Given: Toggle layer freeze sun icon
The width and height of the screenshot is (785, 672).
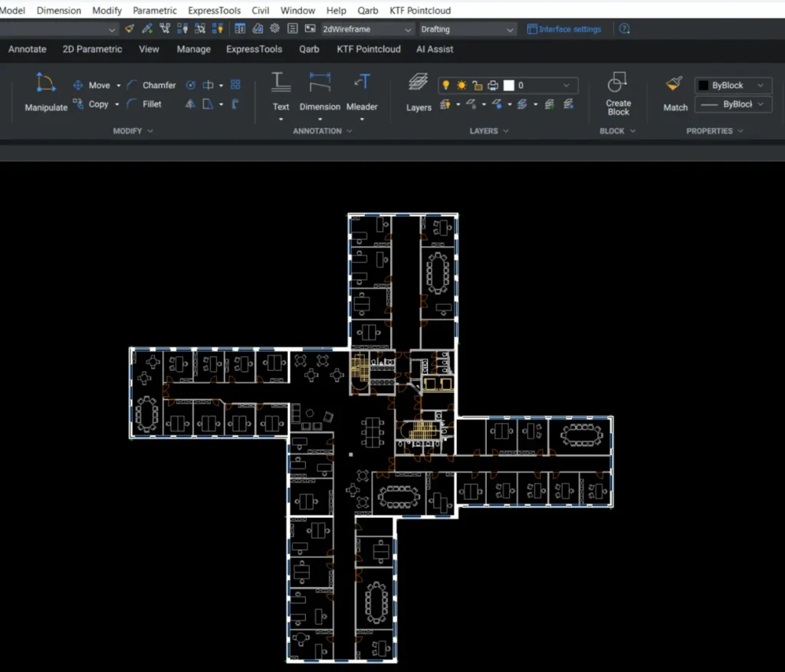Looking at the screenshot, I should tap(461, 86).
